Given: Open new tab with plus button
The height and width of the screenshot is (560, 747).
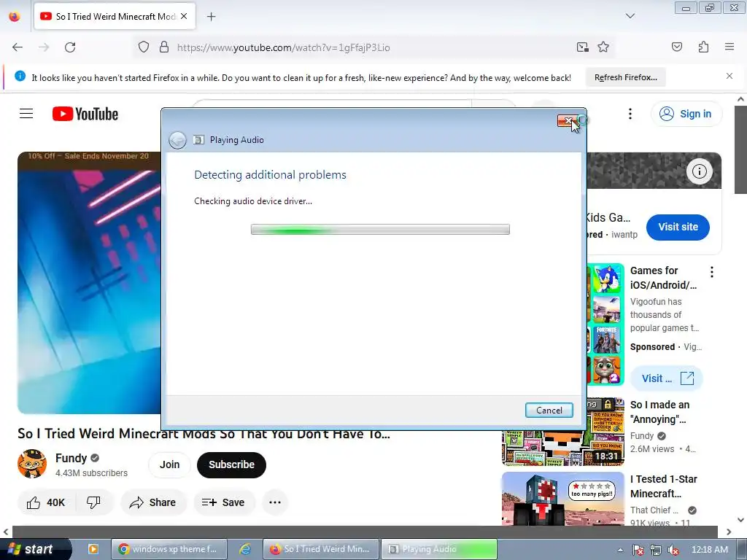Looking at the screenshot, I should point(211,17).
